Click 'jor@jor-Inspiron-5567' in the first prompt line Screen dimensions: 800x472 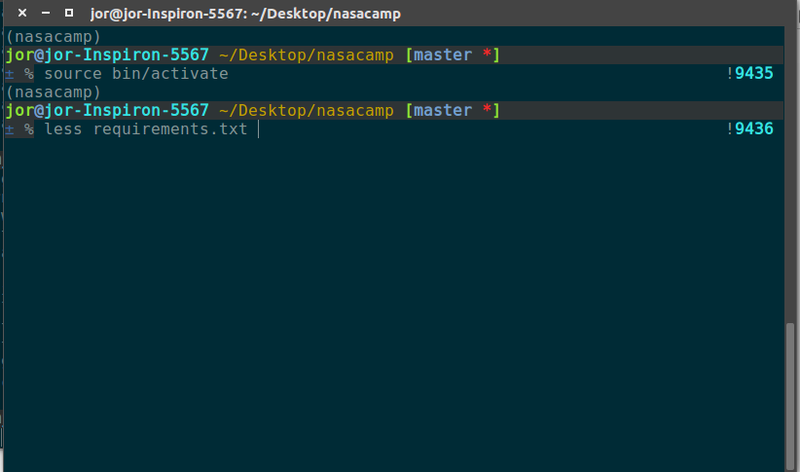[107, 55]
